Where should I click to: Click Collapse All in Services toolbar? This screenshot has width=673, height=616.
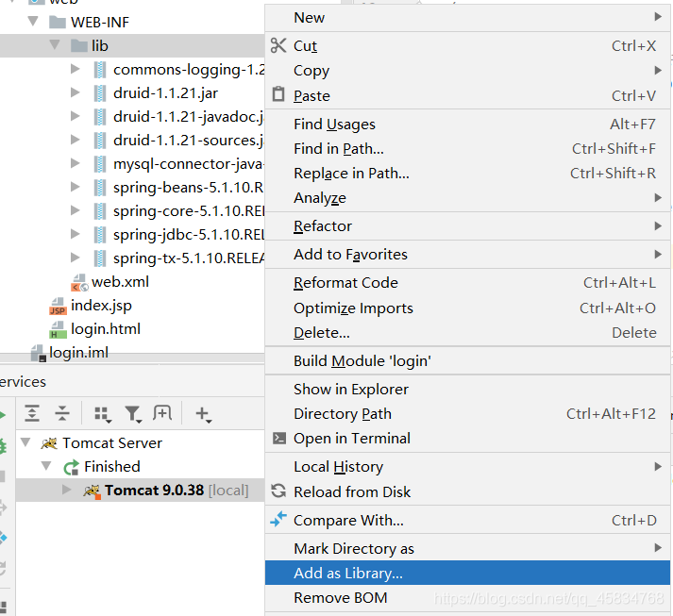pos(62,413)
